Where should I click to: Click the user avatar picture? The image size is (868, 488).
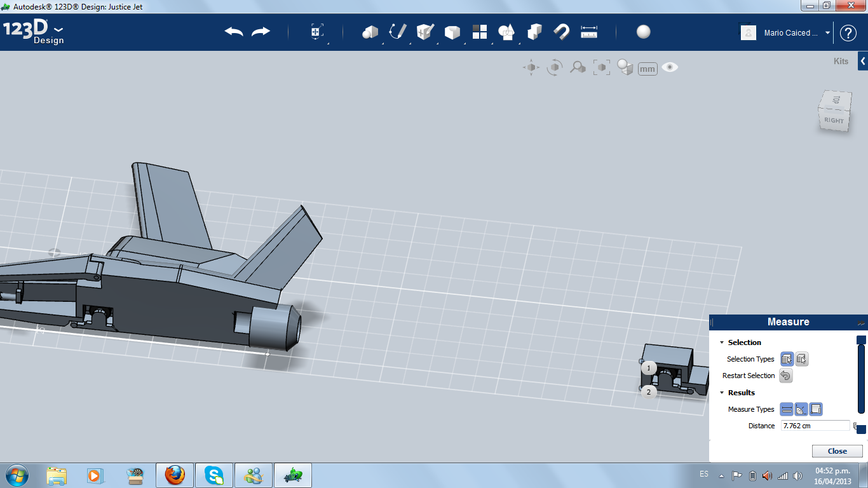click(749, 33)
